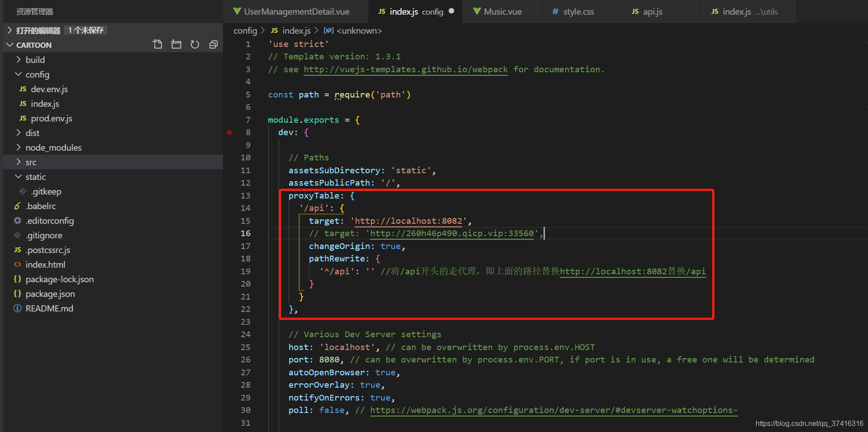This screenshot has width=868, height=432.
Task: Open the style.css tab
Action: [x=581, y=12]
